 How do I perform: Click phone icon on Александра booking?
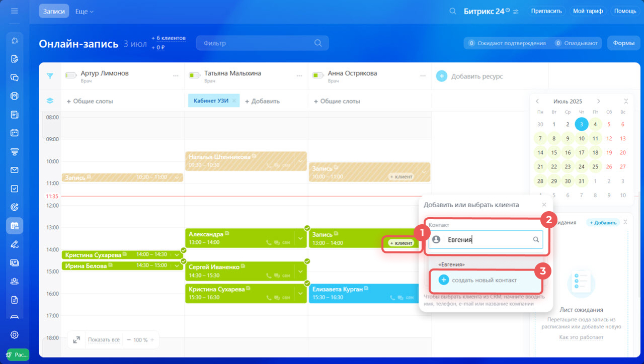click(269, 242)
